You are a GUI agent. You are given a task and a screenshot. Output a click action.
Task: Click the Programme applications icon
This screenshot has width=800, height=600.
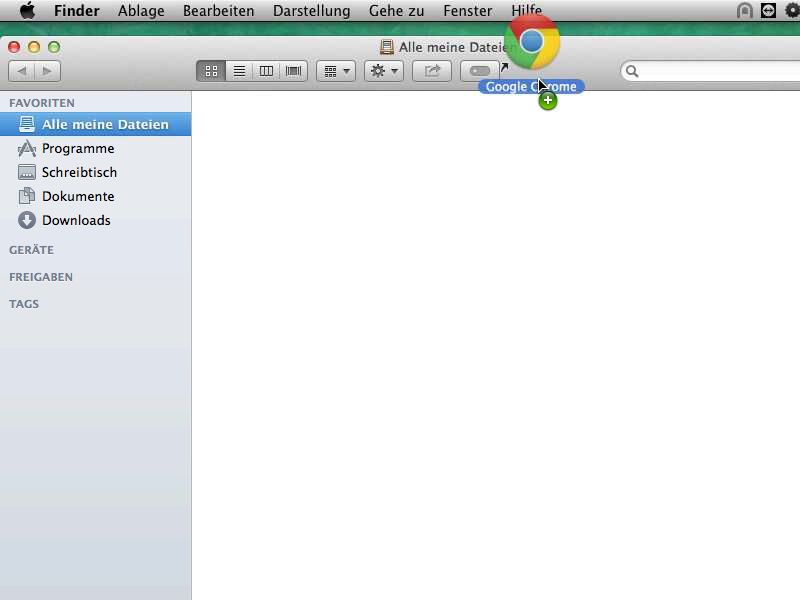pos(27,148)
